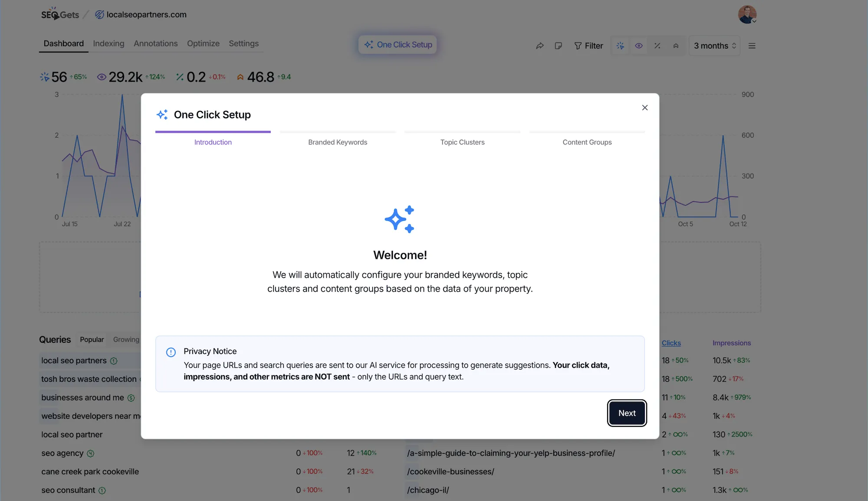
Task: Click the info icon next to seo agency query
Action: coord(90,453)
